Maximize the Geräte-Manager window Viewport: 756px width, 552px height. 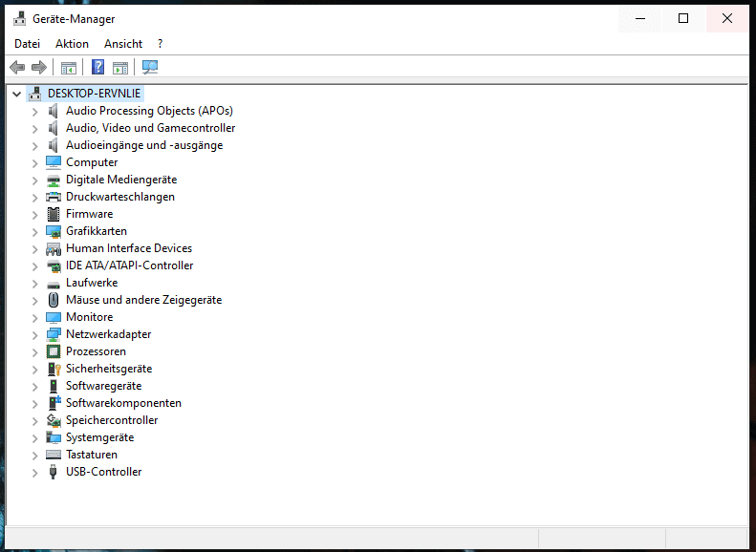683,18
